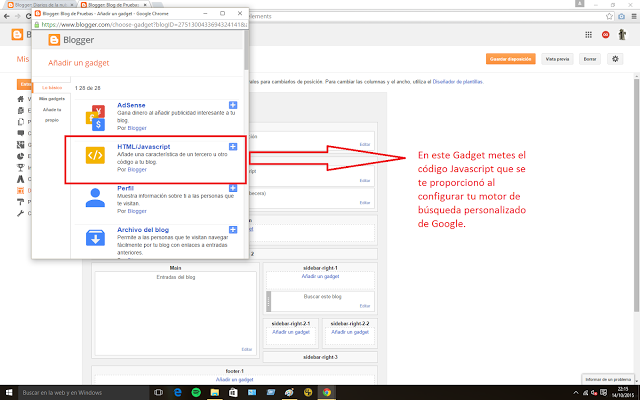Open File Explorer from the taskbar
This screenshot has width=640, height=400.
point(215,393)
